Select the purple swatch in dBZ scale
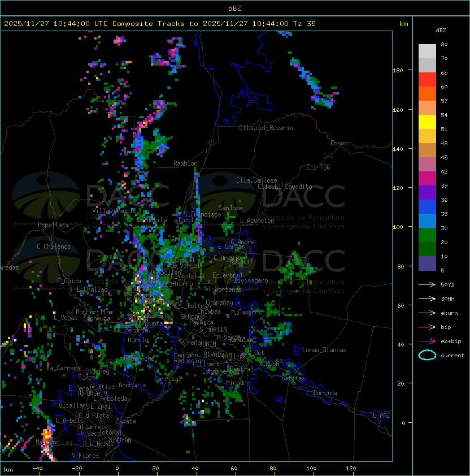 (x=427, y=192)
